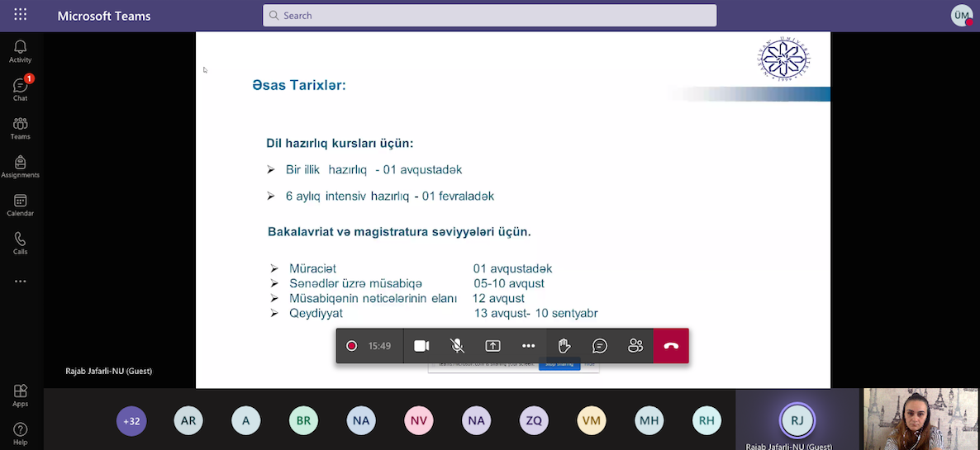Show the participants list
Image resolution: width=980 pixels, height=450 pixels.
[635, 346]
